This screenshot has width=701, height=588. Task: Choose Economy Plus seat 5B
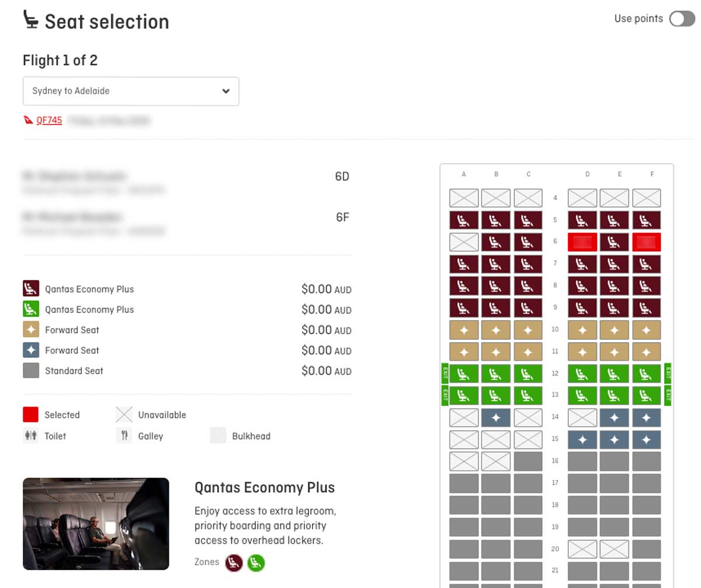pyautogui.click(x=496, y=220)
